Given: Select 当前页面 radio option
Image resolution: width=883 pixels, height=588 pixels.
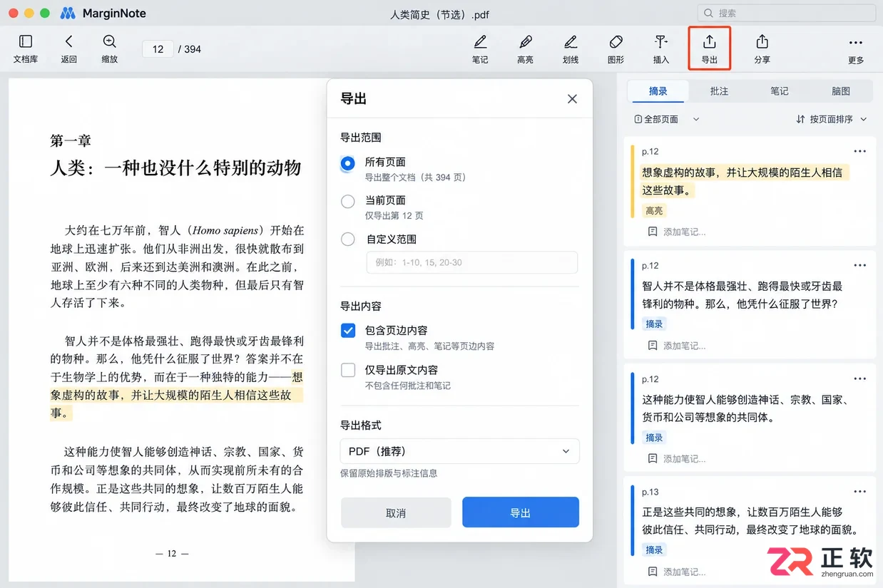Looking at the screenshot, I should click(348, 202).
